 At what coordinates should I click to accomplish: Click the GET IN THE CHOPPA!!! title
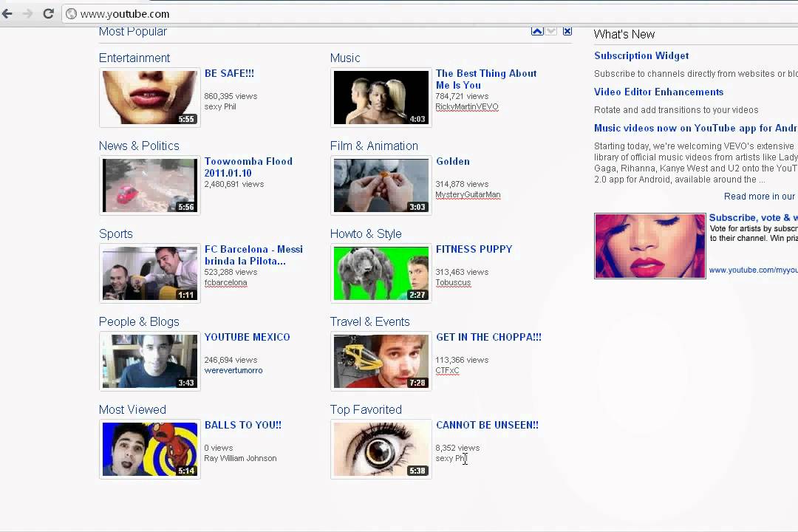[488, 337]
